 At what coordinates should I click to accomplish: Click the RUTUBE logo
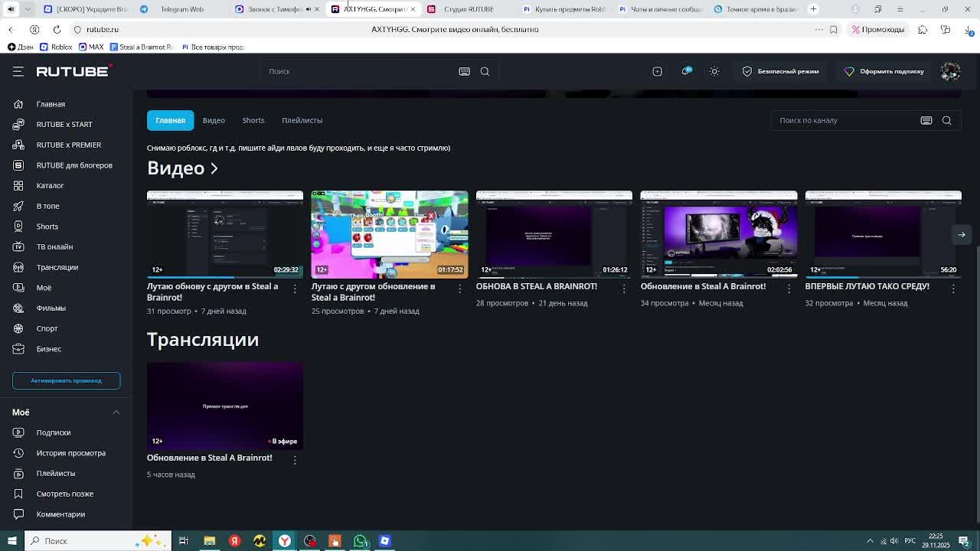(74, 71)
